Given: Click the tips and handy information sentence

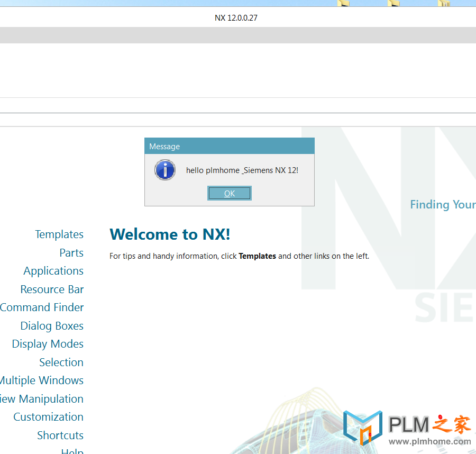Looking at the screenshot, I should [239, 256].
